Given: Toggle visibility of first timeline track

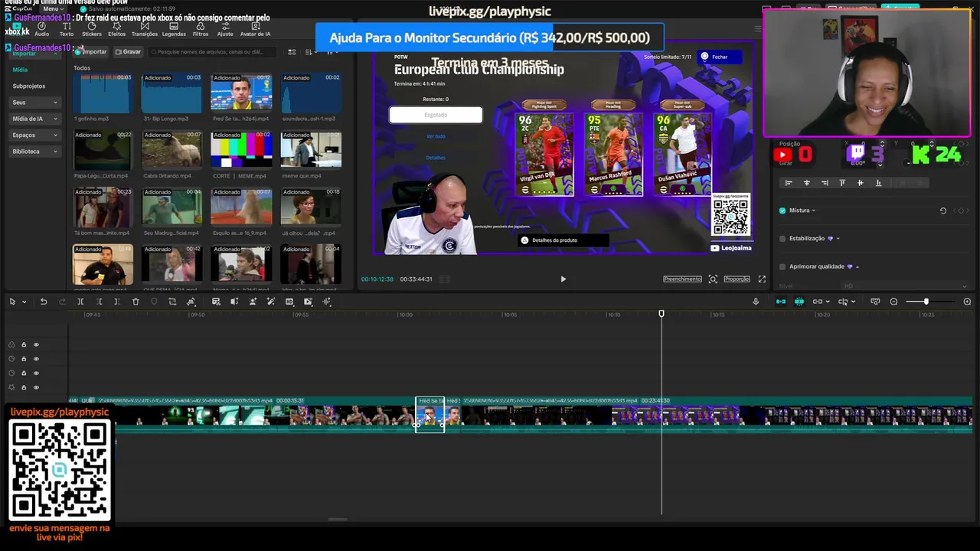Looking at the screenshot, I should click(36, 344).
